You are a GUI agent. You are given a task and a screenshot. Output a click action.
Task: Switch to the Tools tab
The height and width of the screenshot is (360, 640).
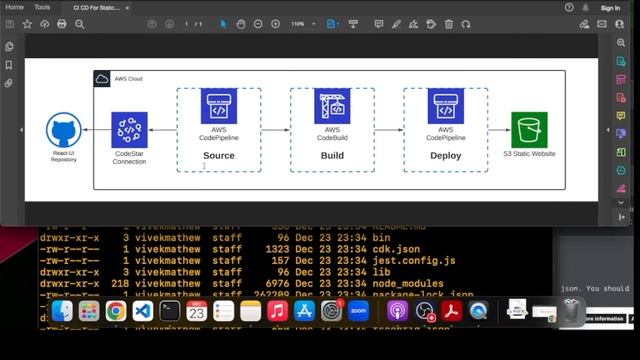42,7
